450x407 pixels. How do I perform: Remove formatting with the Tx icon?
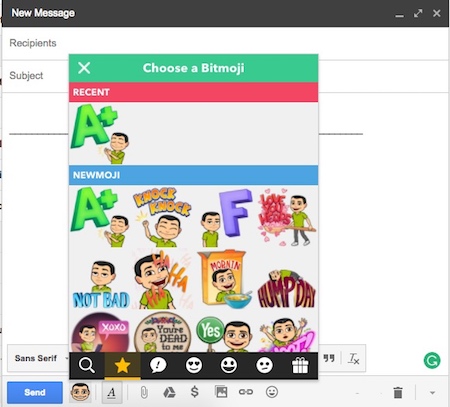[353, 359]
